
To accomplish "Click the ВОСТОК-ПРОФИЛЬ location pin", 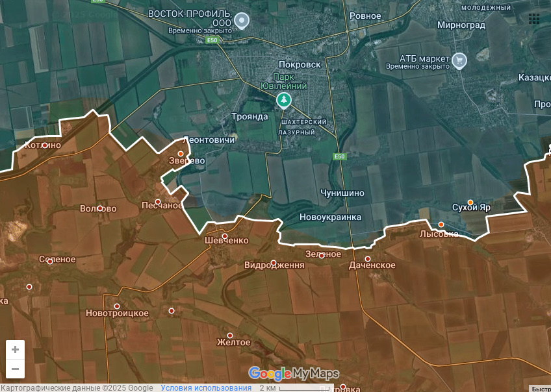I will tap(242, 21).
